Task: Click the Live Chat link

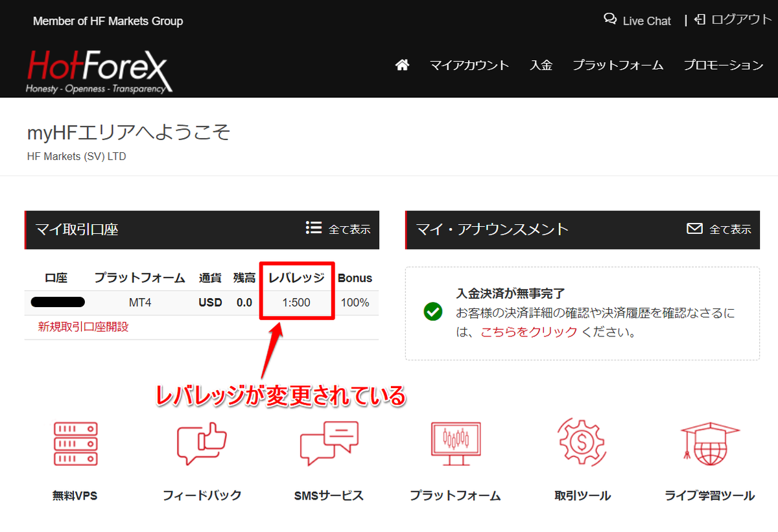Action: point(646,21)
